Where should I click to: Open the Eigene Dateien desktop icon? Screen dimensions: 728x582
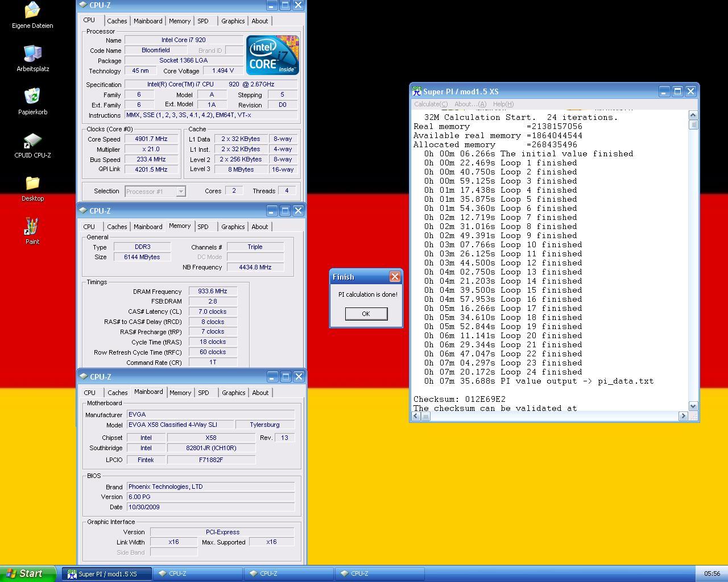point(32,15)
